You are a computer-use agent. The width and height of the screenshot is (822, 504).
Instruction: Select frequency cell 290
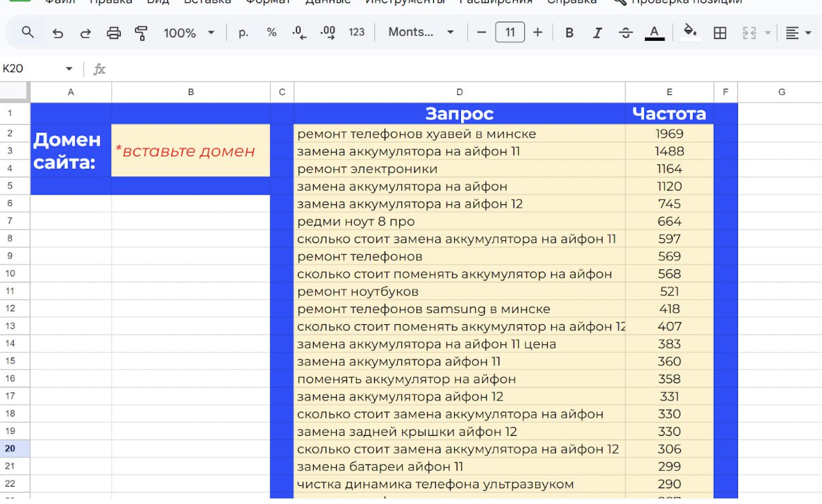(669, 484)
